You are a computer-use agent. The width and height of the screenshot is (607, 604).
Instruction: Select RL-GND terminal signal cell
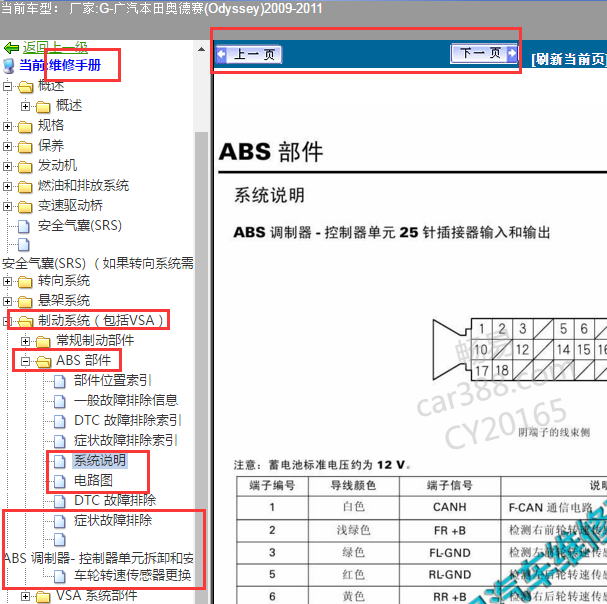(449, 575)
